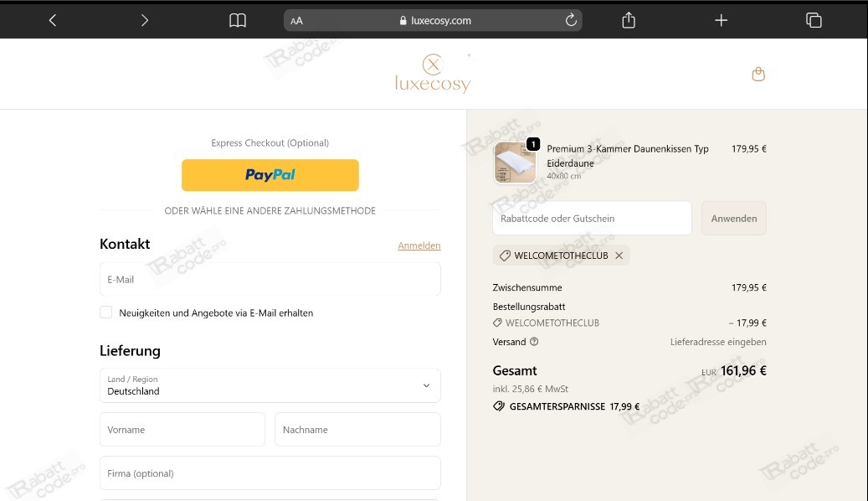
Task: Open Safari bookmarks icon
Action: 237,20
